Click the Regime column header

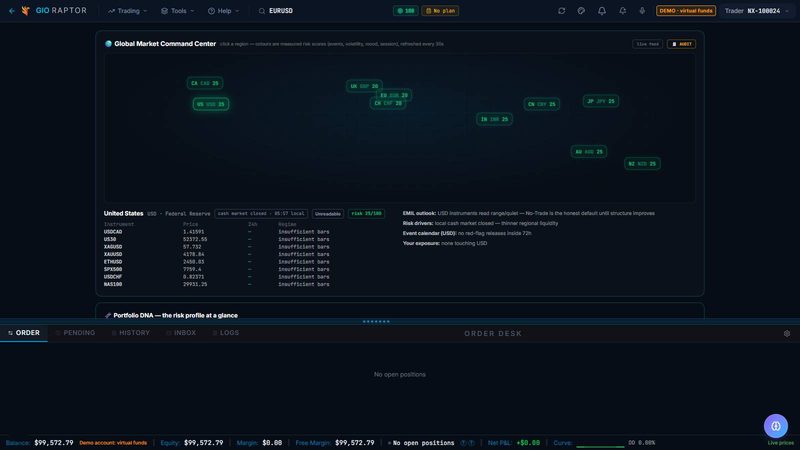[287, 224]
